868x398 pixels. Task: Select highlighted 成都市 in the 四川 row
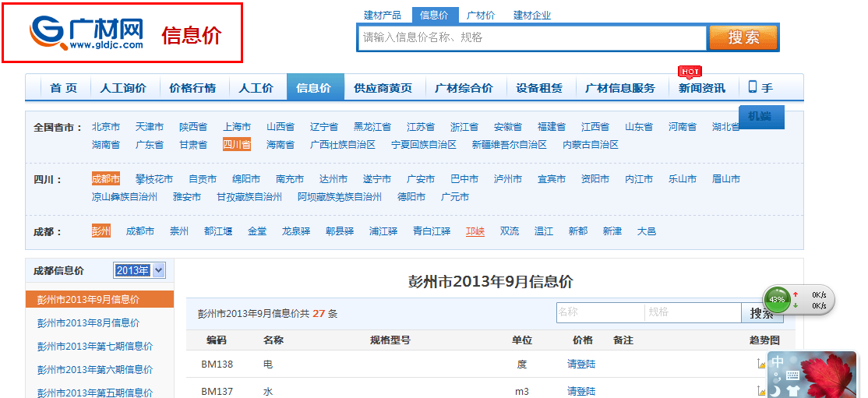click(106, 179)
